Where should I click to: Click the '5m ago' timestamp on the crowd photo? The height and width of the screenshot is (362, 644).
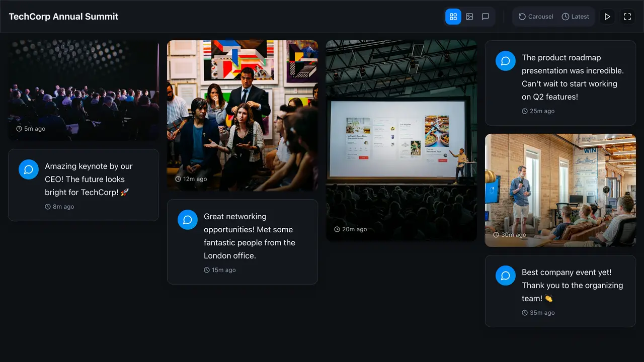[x=31, y=129]
